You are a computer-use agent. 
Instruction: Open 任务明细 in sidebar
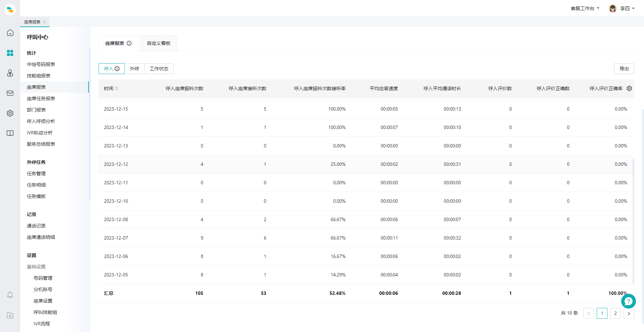pyautogui.click(x=36, y=185)
